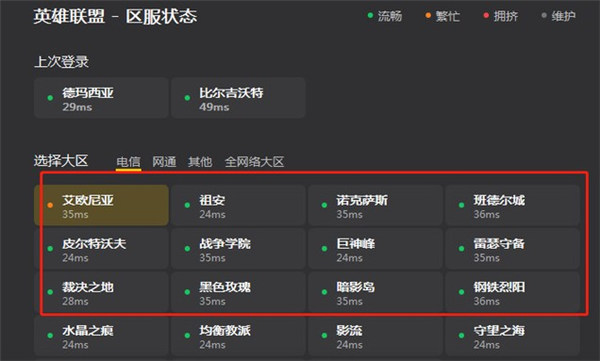Image resolution: width=600 pixels, height=361 pixels.
Task: Click the 守望之海 server card
Action: 512,336
